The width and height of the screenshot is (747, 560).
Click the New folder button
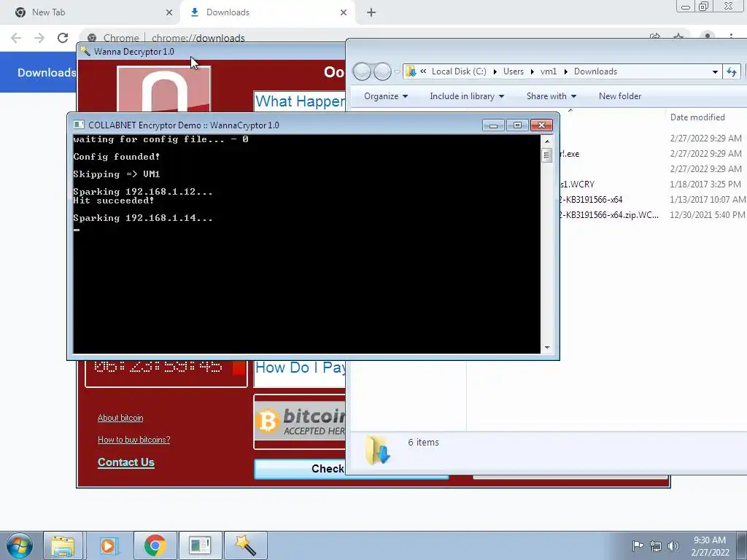coord(620,96)
